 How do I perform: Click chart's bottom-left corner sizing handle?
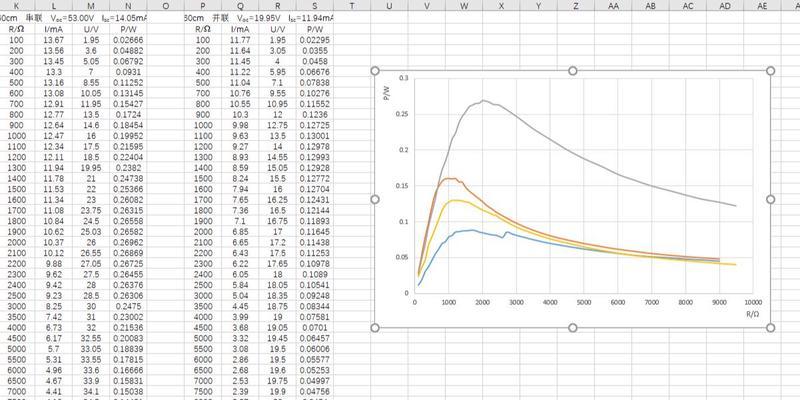(375, 327)
